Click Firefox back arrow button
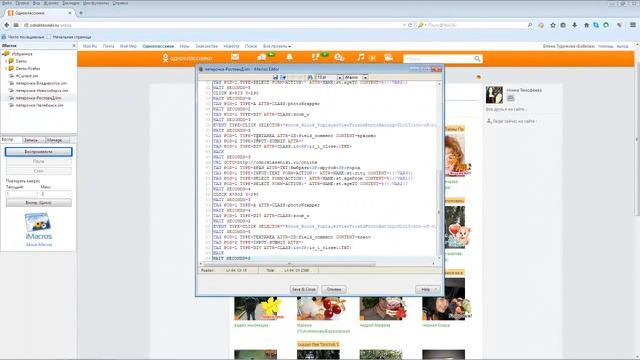The image size is (640, 360). click(x=7, y=25)
